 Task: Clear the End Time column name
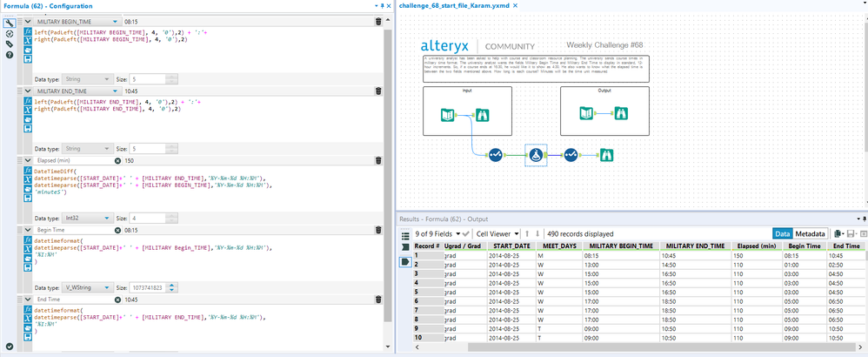pyautogui.click(x=117, y=299)
